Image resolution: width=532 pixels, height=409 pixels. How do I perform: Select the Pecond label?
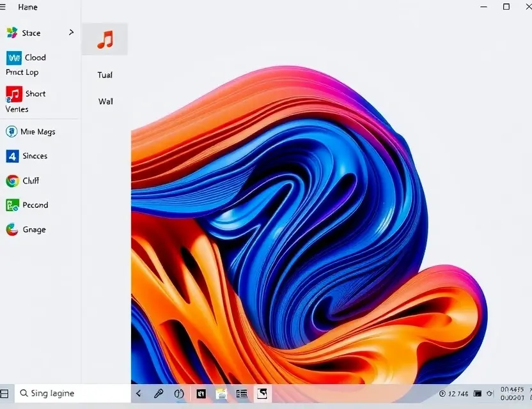coord(35,205)
